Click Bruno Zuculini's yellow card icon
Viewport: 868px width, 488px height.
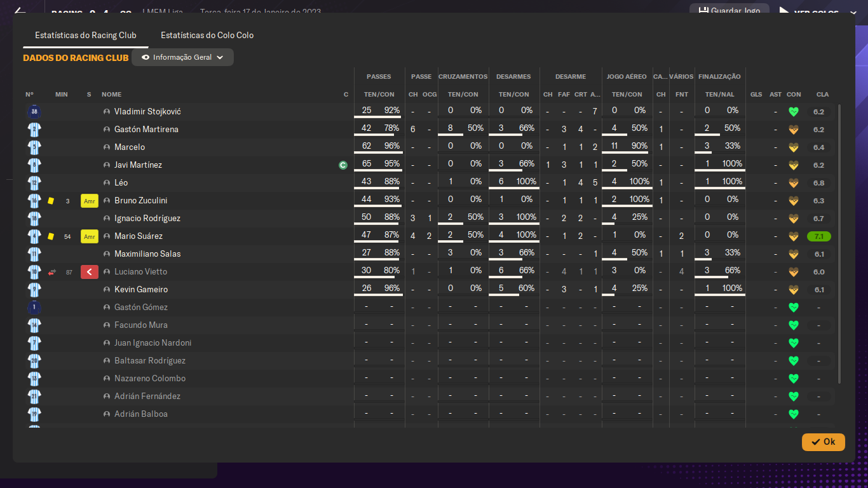(x=51, y=201)
